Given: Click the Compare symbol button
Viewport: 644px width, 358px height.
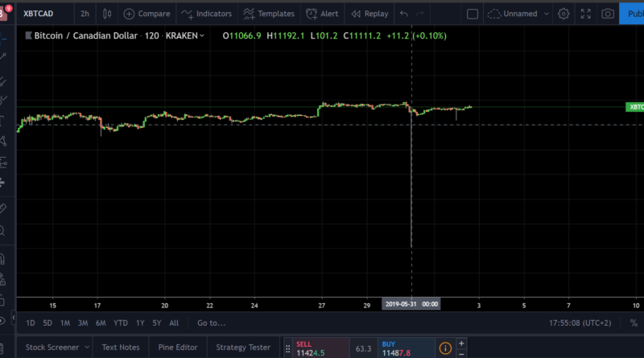Looking at the screenshot, I should tap(147, 14).
